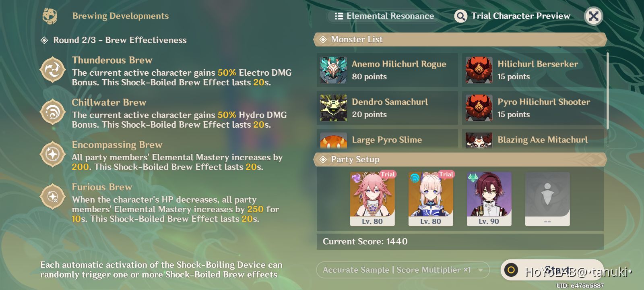Click the monster list scrollbar
Image resolution: width=644 pixels, height=290 pixels.
pos(607,91)
